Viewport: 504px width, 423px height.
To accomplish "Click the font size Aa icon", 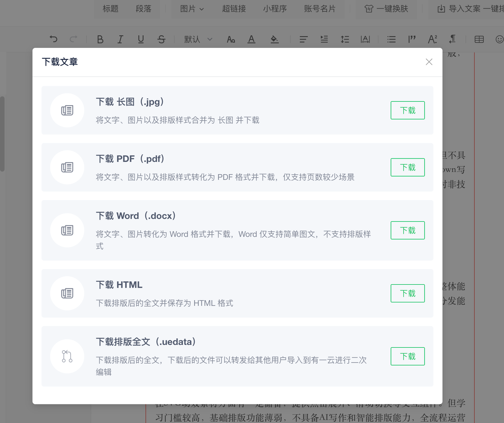I will 231,39.
